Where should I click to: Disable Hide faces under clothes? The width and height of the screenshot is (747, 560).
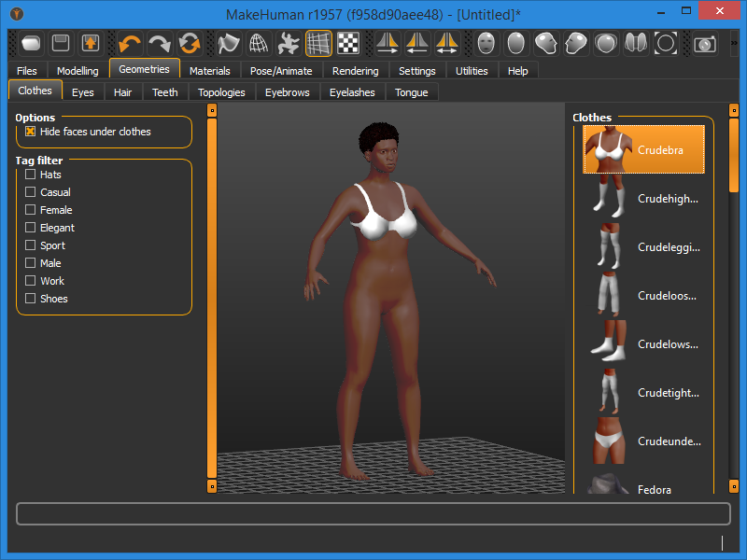[31, 132]
